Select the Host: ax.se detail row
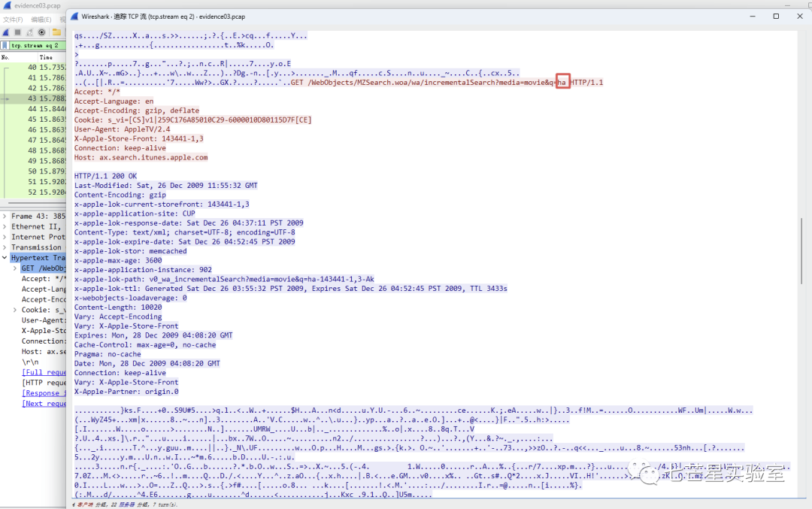The image size is (812, 509). pos(44,351)
